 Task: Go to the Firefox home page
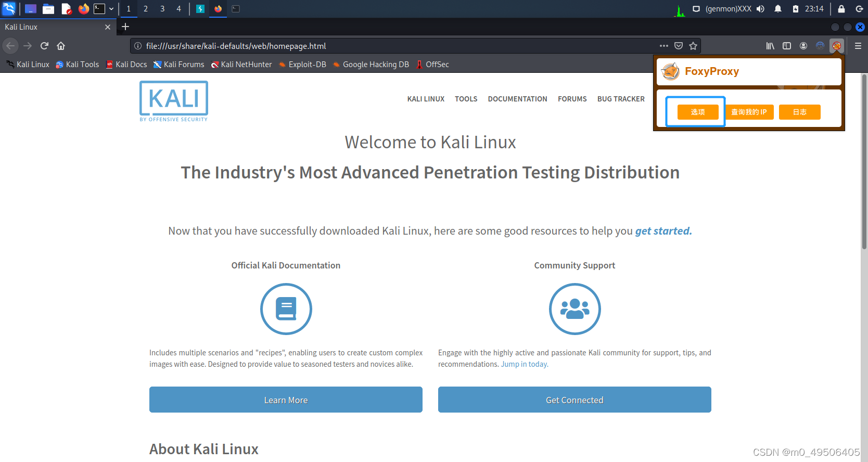61,46
